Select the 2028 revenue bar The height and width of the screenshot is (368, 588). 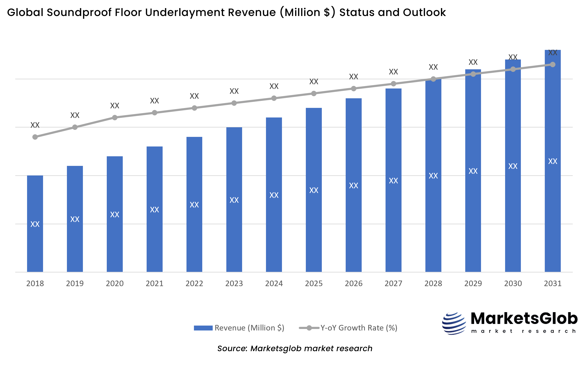pos(433,175)
